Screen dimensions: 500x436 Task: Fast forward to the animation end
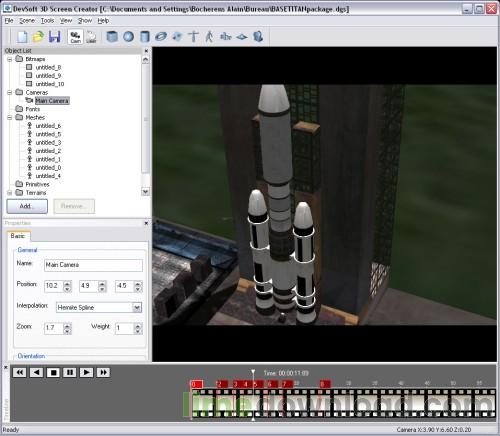click(x=103, y=372)
